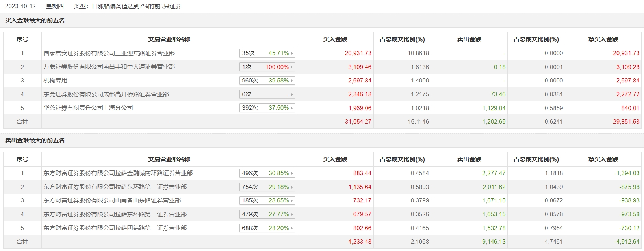Click the 卖出金额 header in the sell table
Screen dimensions: 644x251
pos(469,159)
